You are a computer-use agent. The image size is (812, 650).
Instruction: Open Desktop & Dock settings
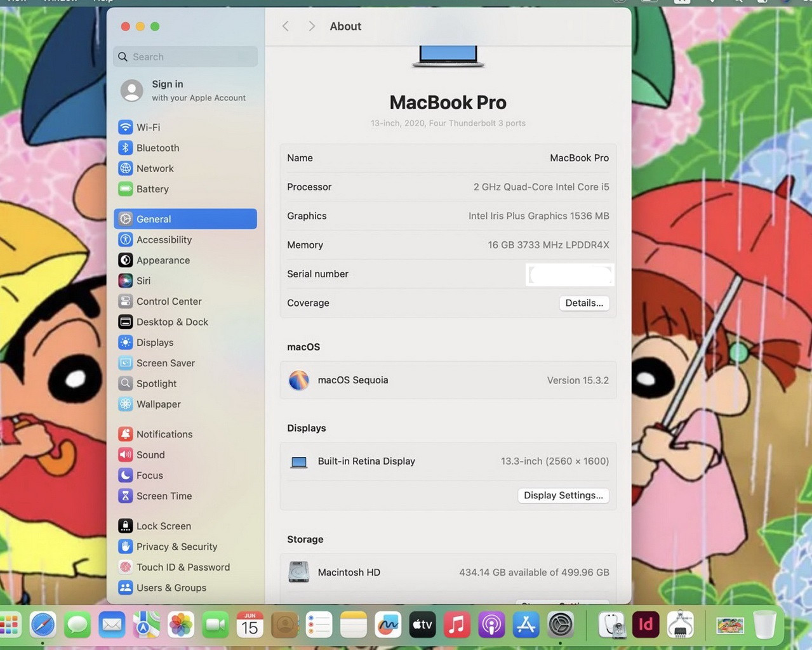pyautogui.click(x=185, y=322)
